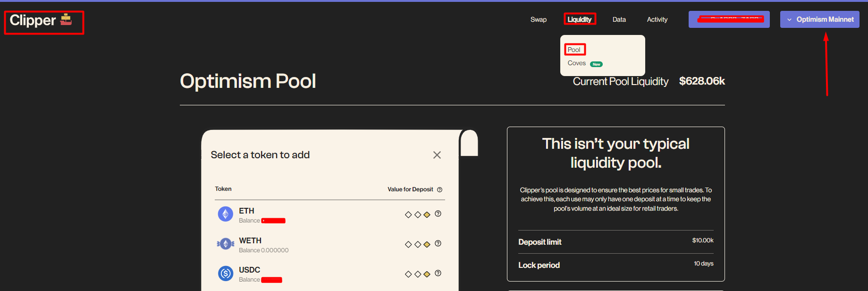Click the New badge beside Coves
868x291 pixels.
point(596,64)
